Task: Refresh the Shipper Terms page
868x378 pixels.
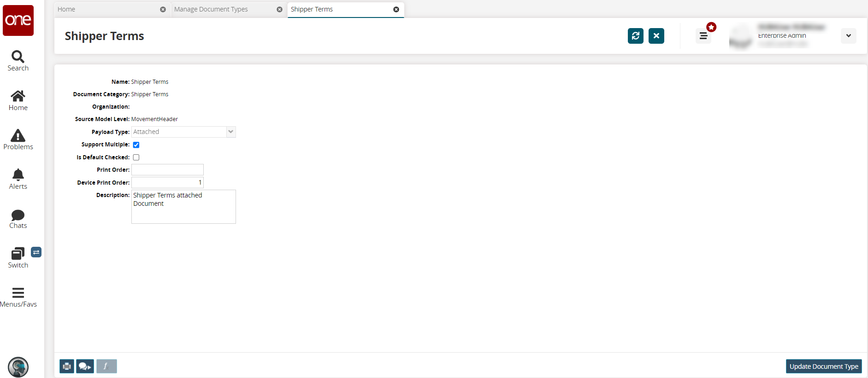Action: 636,36
